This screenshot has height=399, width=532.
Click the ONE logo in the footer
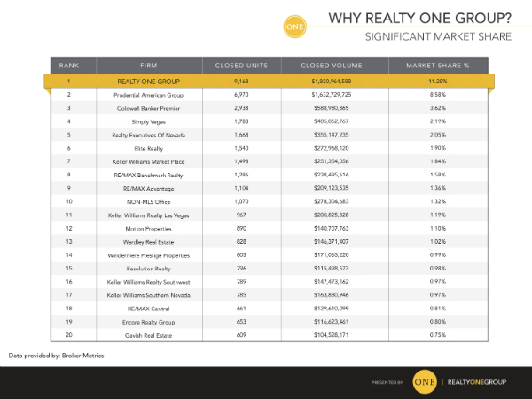coord(425,381)
